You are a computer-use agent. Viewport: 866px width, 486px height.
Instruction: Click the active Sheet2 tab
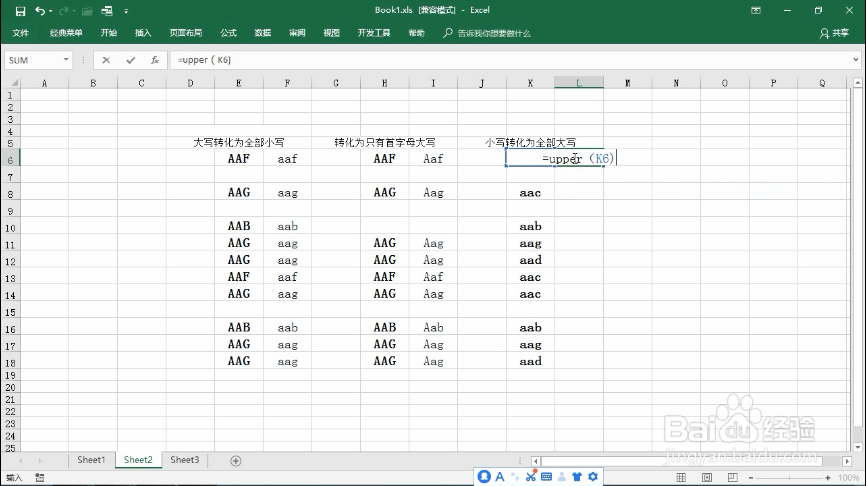coord(138,459)
